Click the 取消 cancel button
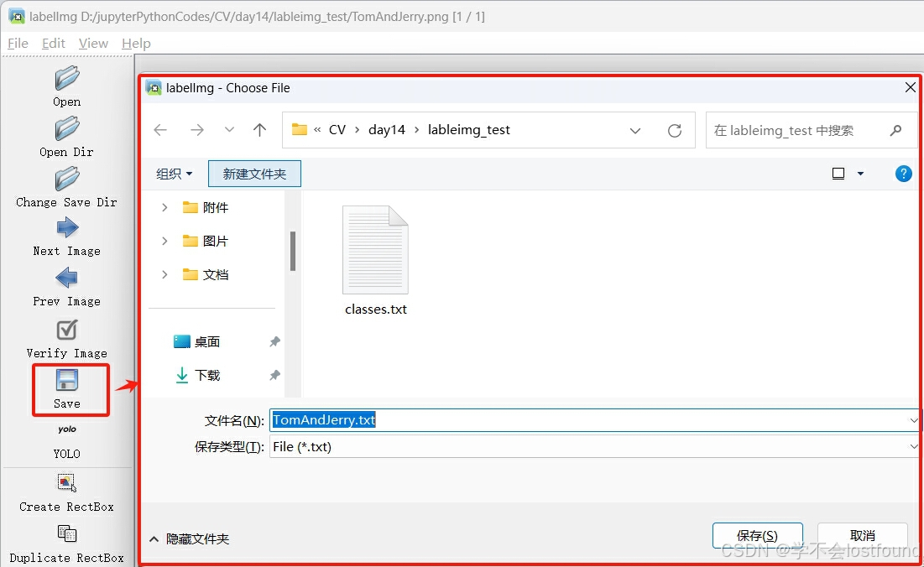This screenshot has width=924, height=567. pos(862,536)
